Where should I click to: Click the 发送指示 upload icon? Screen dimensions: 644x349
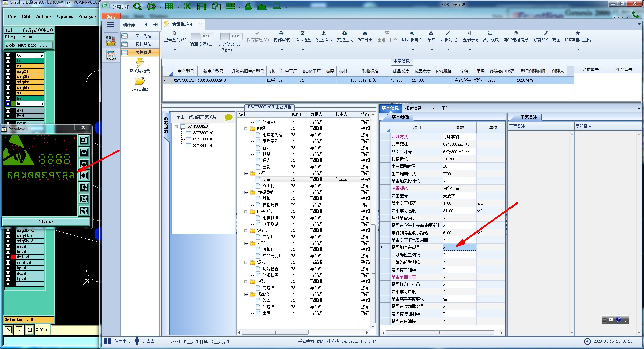pyautogui.click(x=324, y=33)
